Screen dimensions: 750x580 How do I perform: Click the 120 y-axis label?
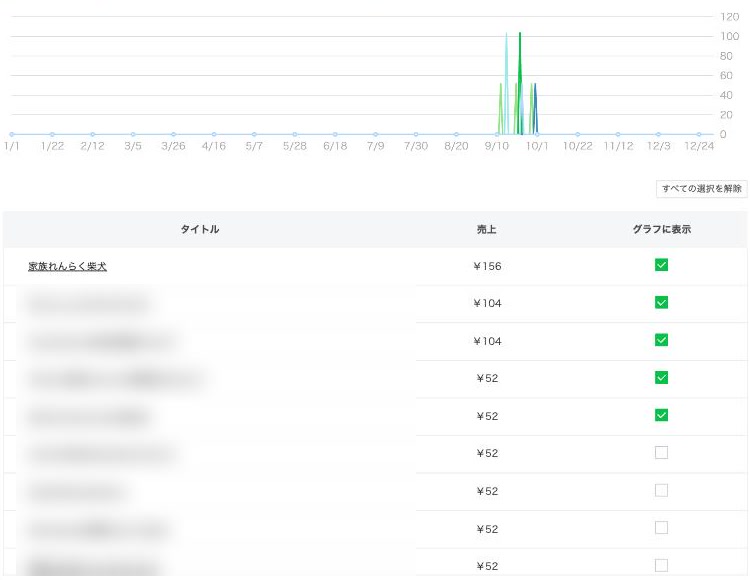click(x=729, y=17)
